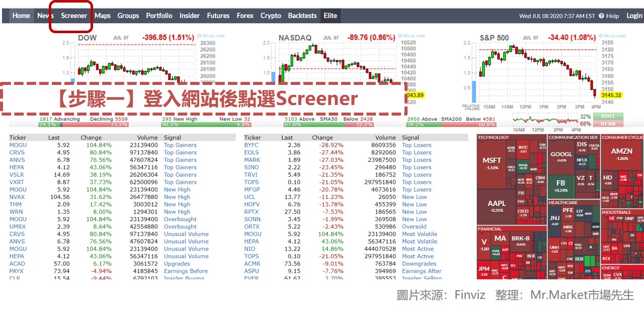Click the Change column header in right table
644x309 pixels.
pos(323,138)
